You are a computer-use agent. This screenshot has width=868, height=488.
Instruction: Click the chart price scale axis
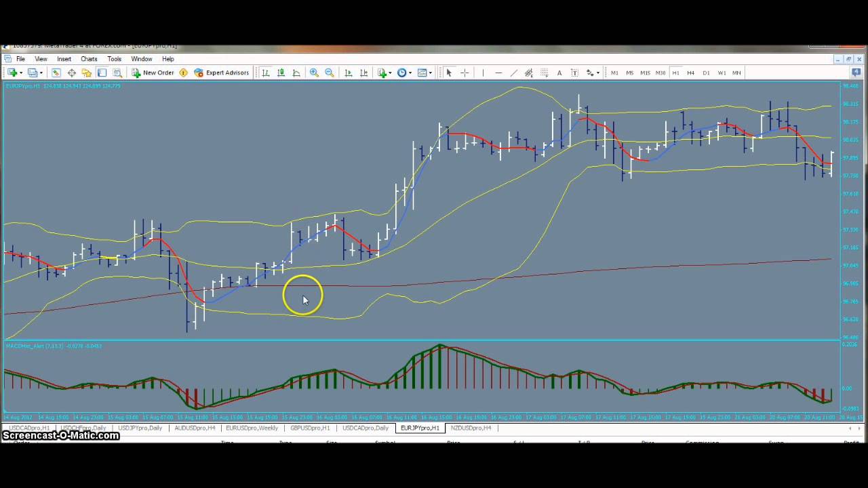tap(852, 210)
